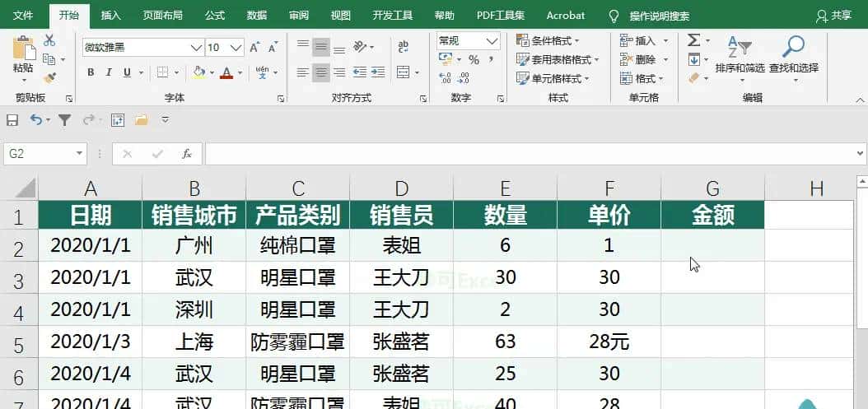The image size is (868, 409).
Task: Toggle middle vertical alignment
Action: [321, 47]
